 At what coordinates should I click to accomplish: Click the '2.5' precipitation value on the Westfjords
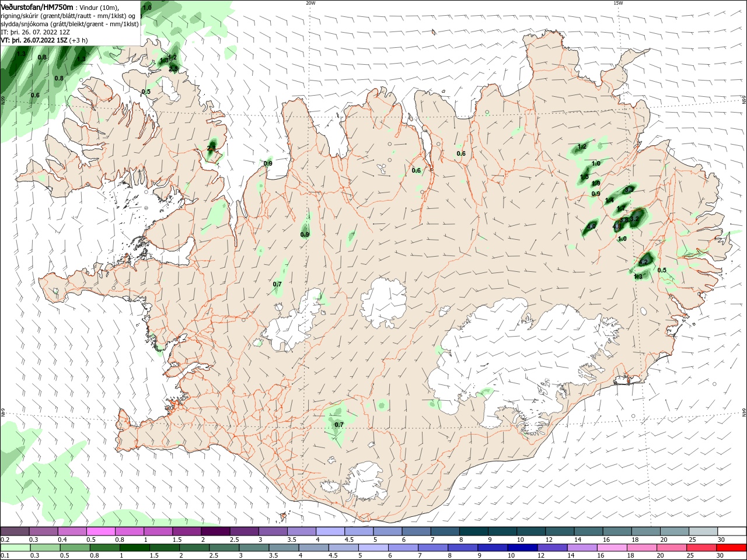[x=173, y=69]
